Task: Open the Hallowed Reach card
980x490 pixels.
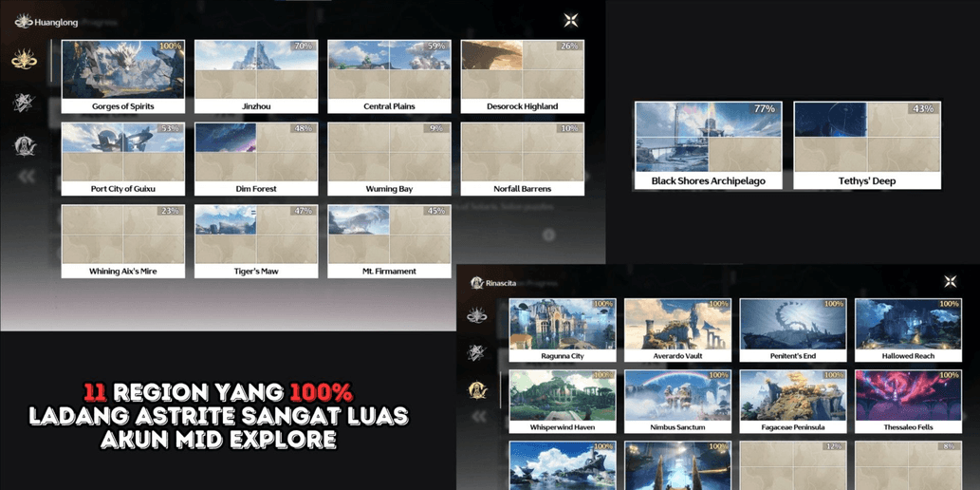Action: (909, 330)
